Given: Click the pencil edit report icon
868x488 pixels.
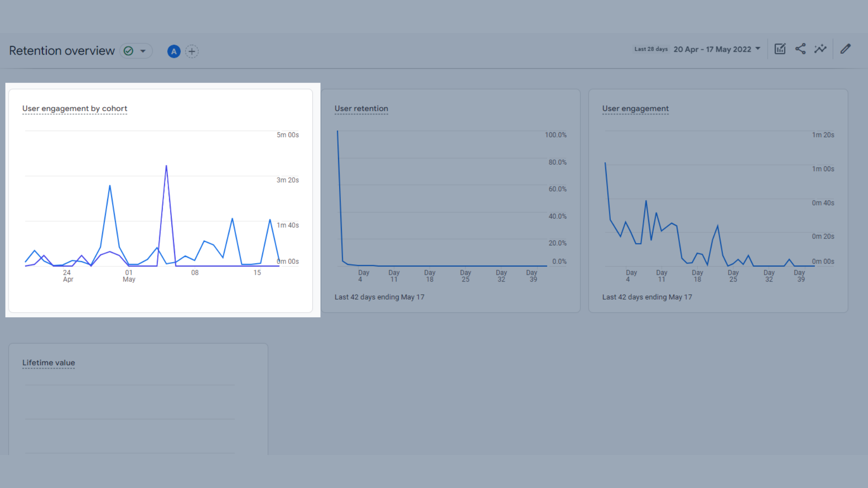Looking at the screenshot, I should coord(845,49).
